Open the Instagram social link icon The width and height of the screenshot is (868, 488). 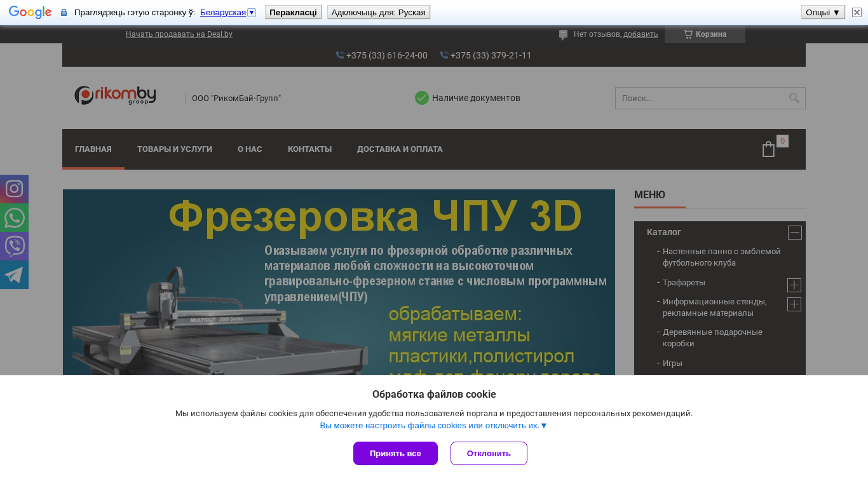click(14, 189)
